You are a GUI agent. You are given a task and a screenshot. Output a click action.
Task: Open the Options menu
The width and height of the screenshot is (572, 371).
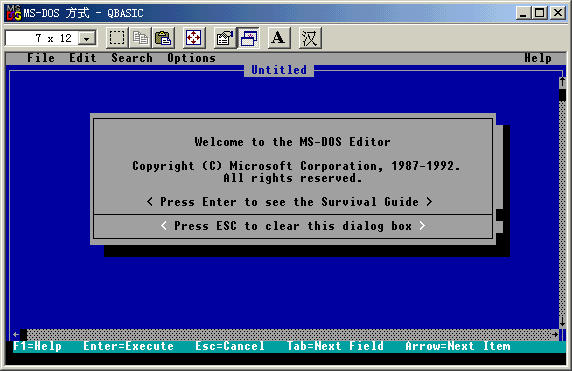click(192, 58)
